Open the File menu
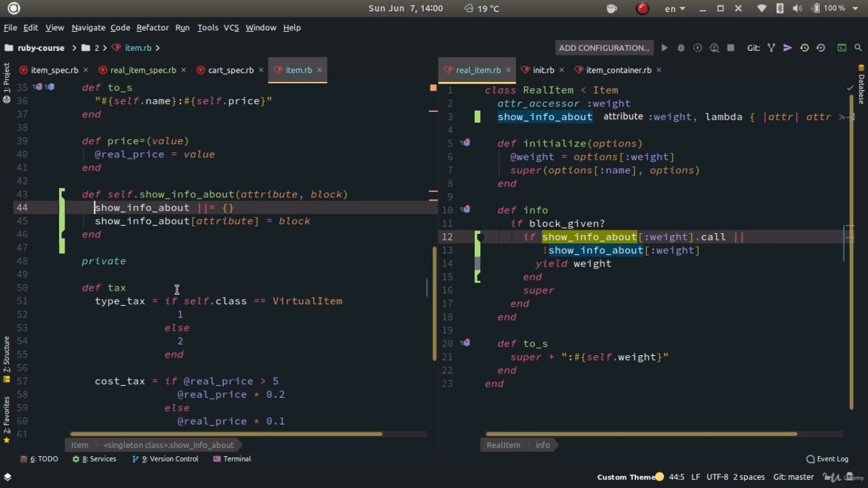The image size is (868, 488). 10,28
